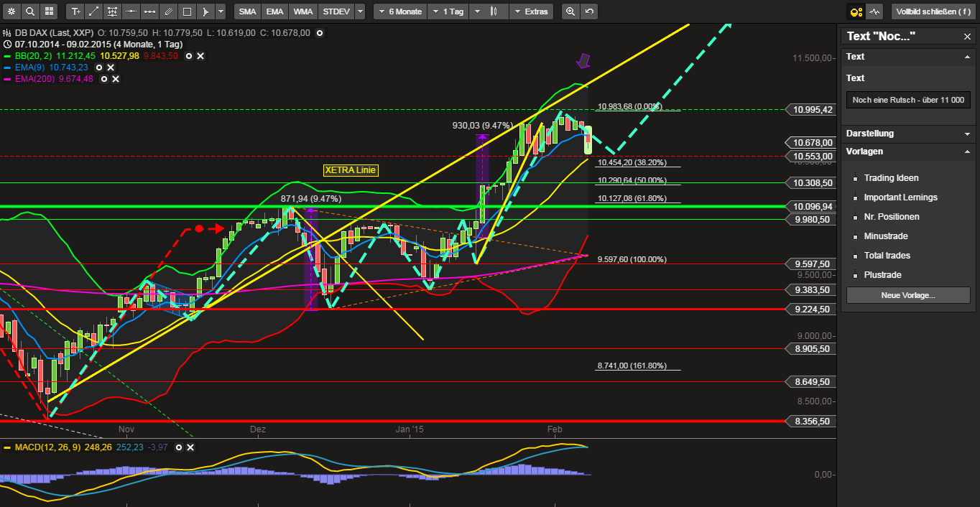The height and width of the screenshot is (507, 980).
Task: Select the freehand pencil tool
Action: click(168, 11)
